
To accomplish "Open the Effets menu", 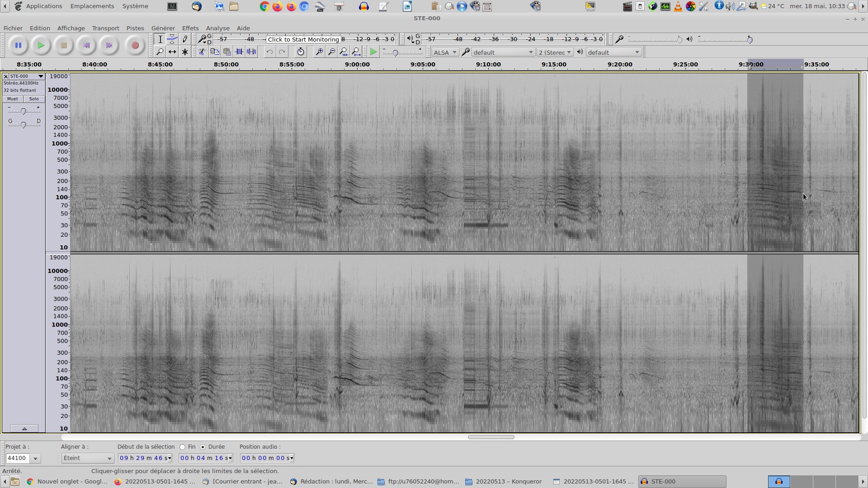I will pos(190,28).
